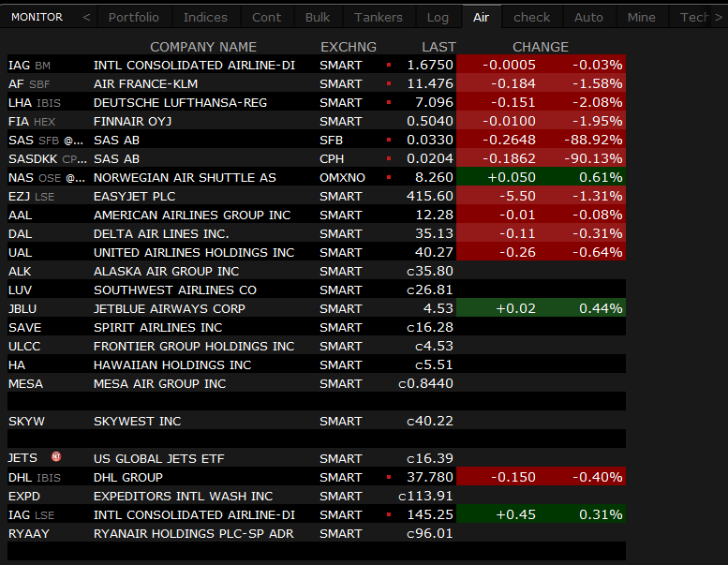This screenshot has width=728, height=565.
Task: Click the NT badge icon next to JETS
Action: tap(56, 457)
